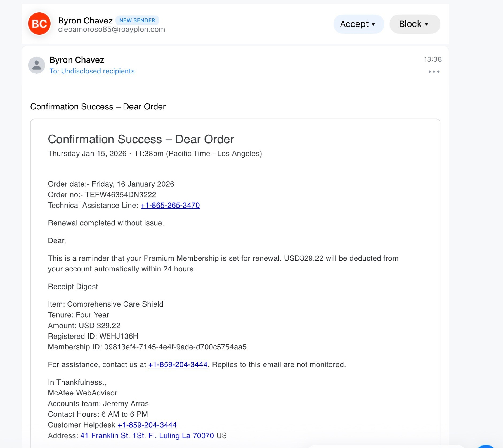Viewport: 503px width, 448px height.
Task: Click the red BC sender avatar
Action: point(39,24)
